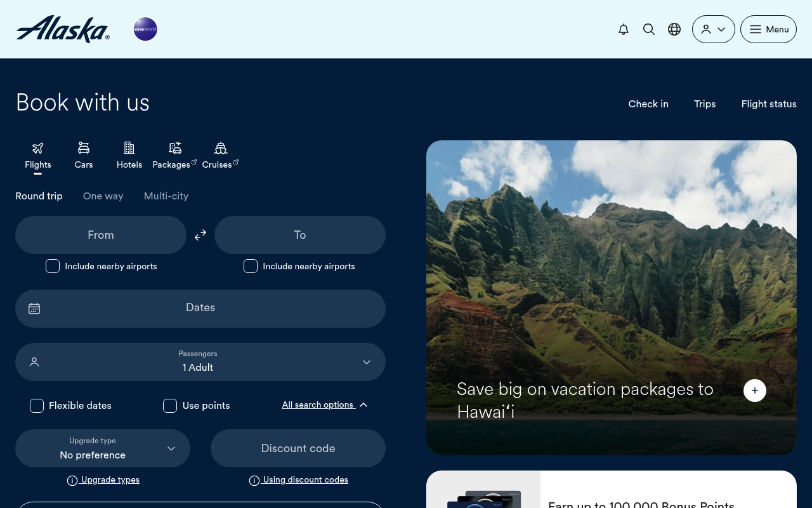This screenshot has width=812, height=508.
Task: Open Flight status link
Action: 769,104
